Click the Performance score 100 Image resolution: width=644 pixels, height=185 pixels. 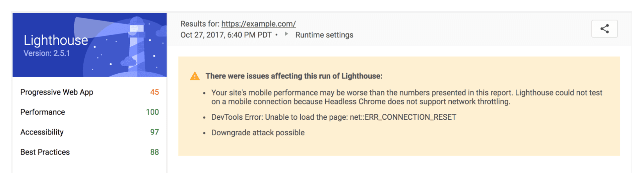coord(152,112)
